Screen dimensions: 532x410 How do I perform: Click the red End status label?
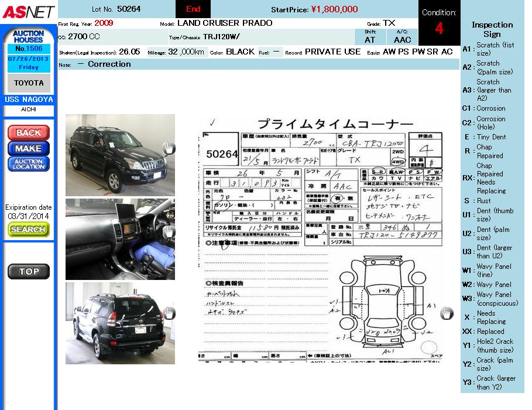(193, 9)
